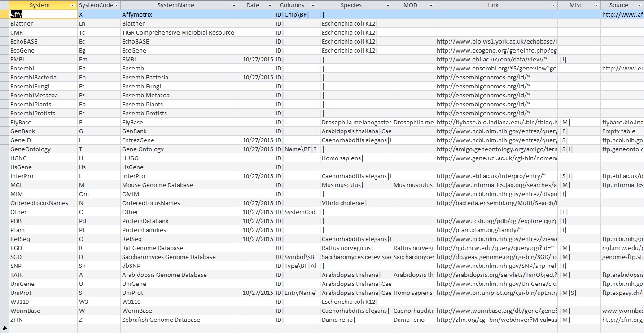Screen dimensions: 644x333
Task: Click the Affymetrix system name cell
Action: pyautogui.click(x=180, y=14)
